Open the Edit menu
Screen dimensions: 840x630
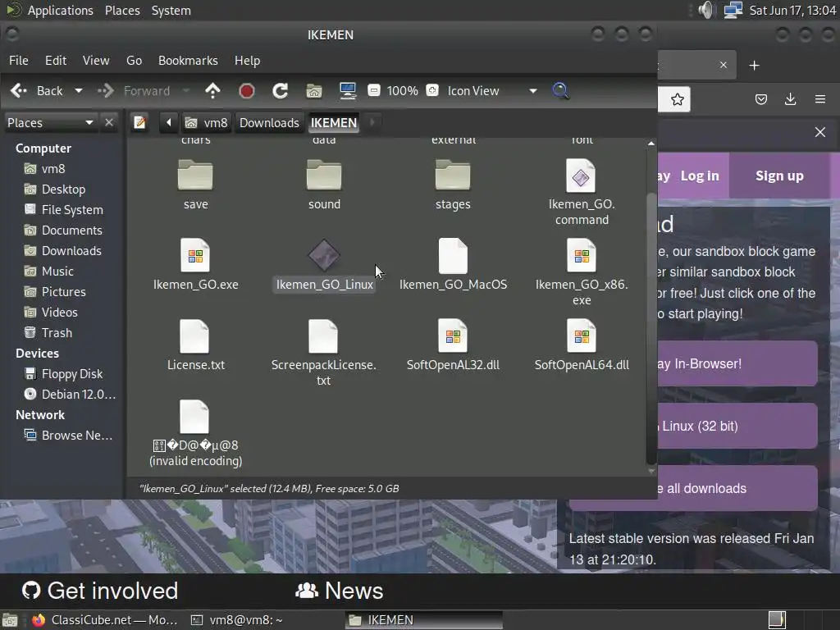[56, 61]
